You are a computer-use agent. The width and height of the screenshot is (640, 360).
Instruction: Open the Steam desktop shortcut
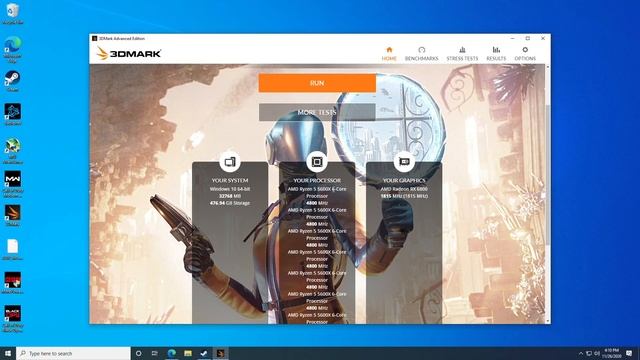(x=13, y=80)
